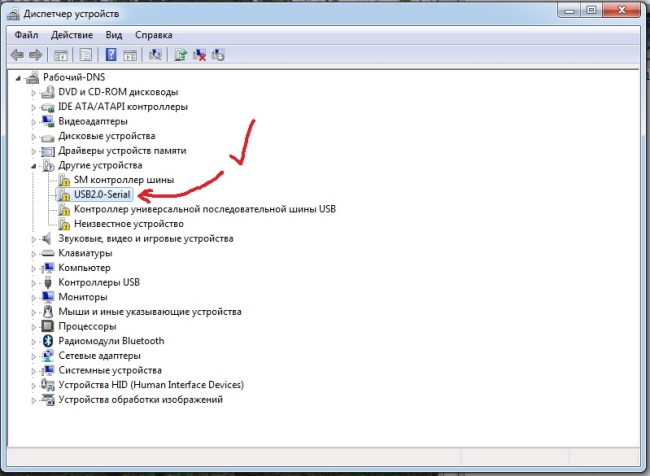
Task: Open the Действие menu
Action: 72,33
